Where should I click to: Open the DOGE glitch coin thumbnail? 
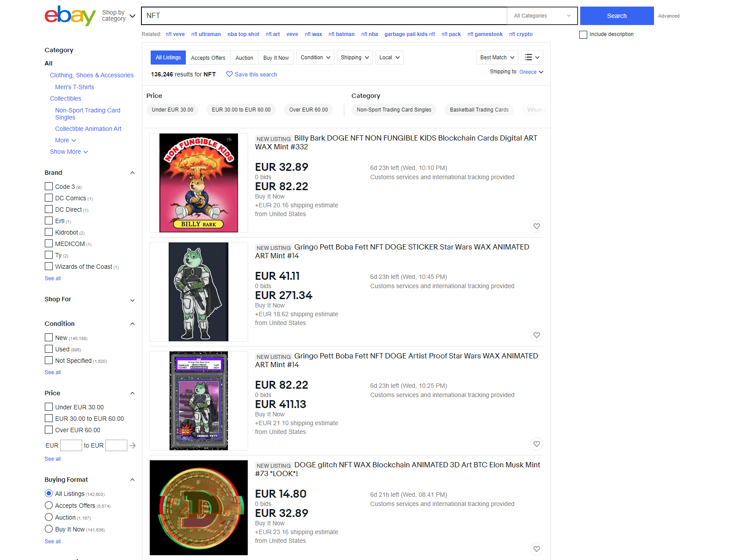199,508
